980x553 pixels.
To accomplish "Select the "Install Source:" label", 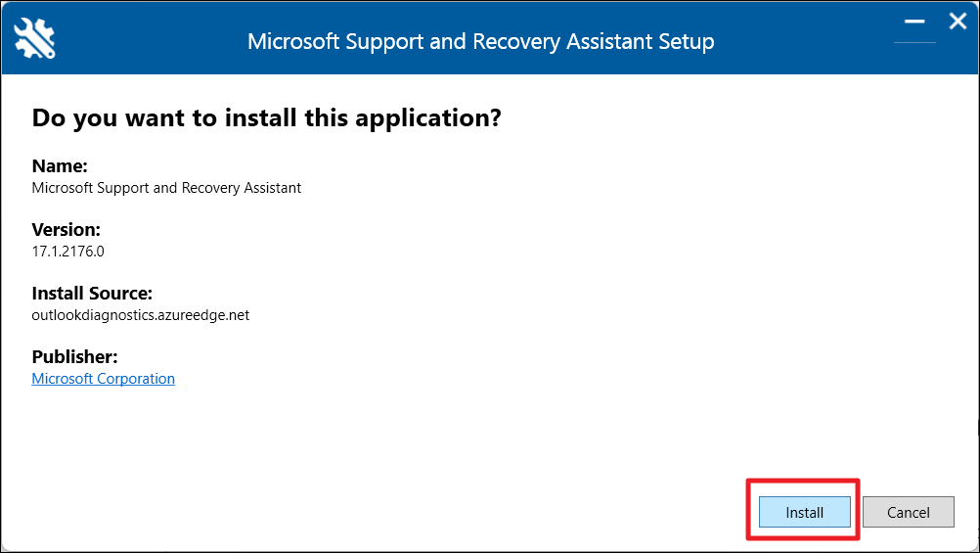I will [92, 294].
